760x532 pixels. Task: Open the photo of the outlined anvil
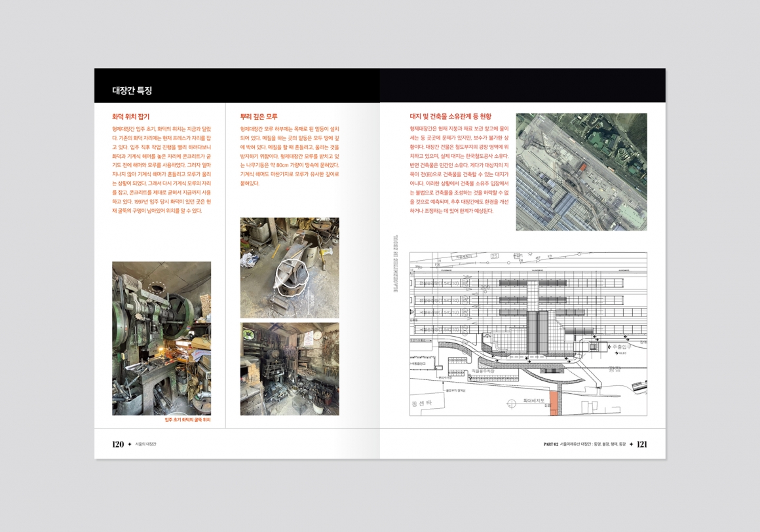tap(290, 267)
